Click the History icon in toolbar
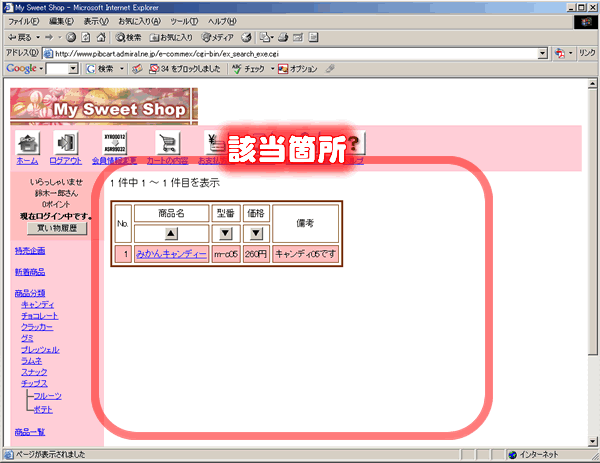This screenshot has width=600, height=463. 246,37
